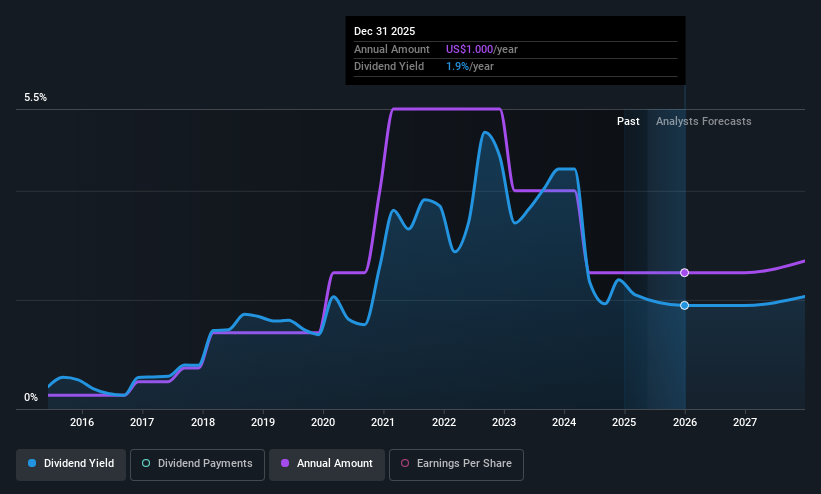Click the Dec 31 2025 tooltip header
This screenshot has width=821, height=494.
coord(384,31)
